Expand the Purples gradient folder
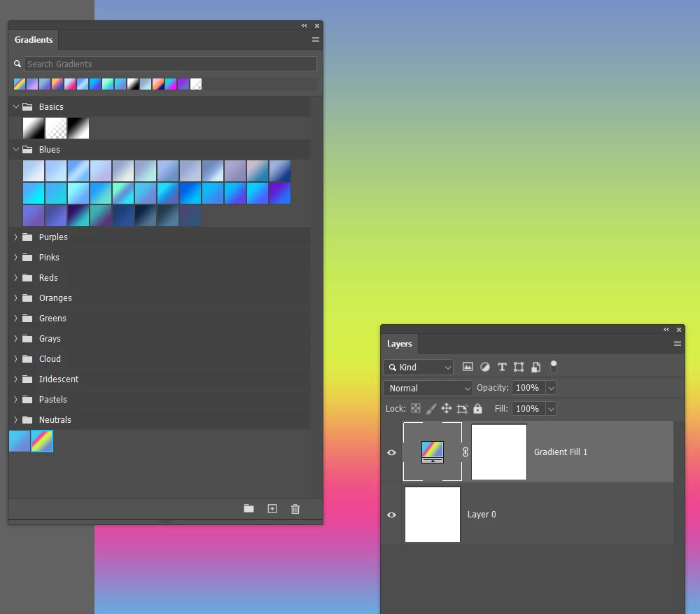This screenshot has height=614, width=700. 15,237
